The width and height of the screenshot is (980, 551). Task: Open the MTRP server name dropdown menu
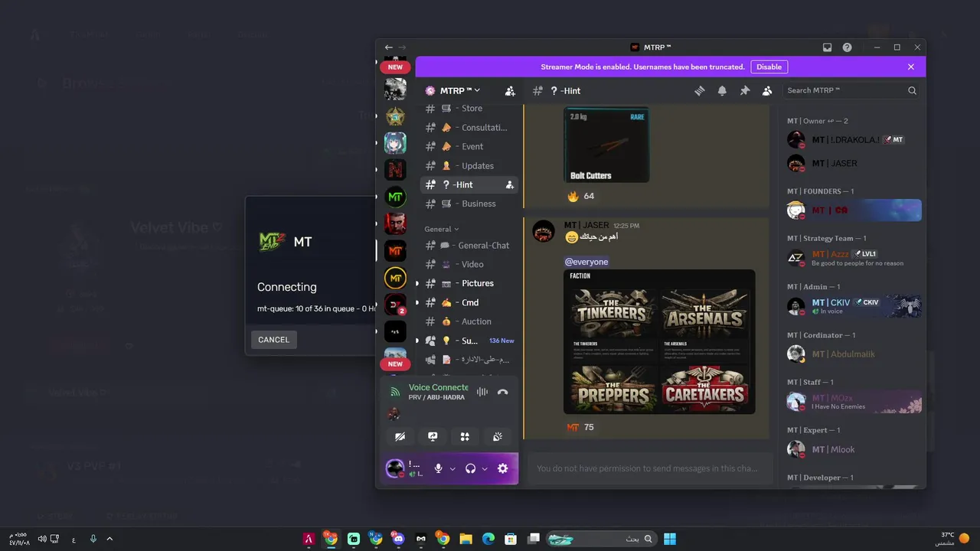[460, 90]
